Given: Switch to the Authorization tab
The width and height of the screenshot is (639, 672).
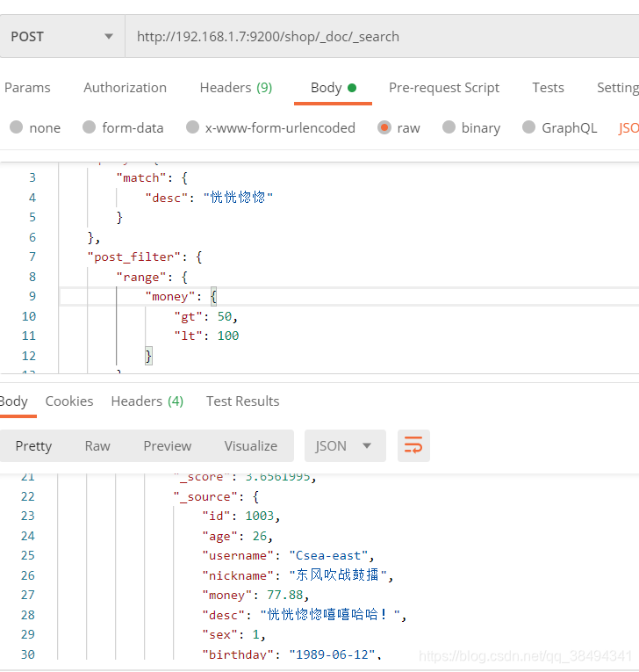Looking at the screenshot, I should 125,88.
